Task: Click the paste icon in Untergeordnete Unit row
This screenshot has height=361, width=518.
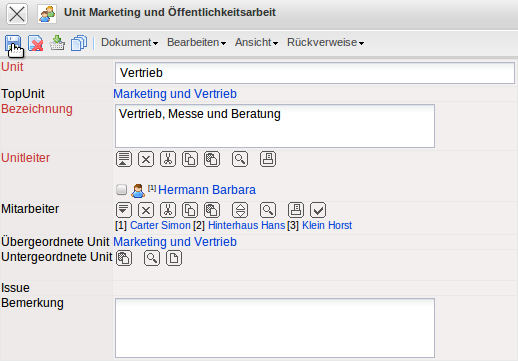Action: (124, 258)
